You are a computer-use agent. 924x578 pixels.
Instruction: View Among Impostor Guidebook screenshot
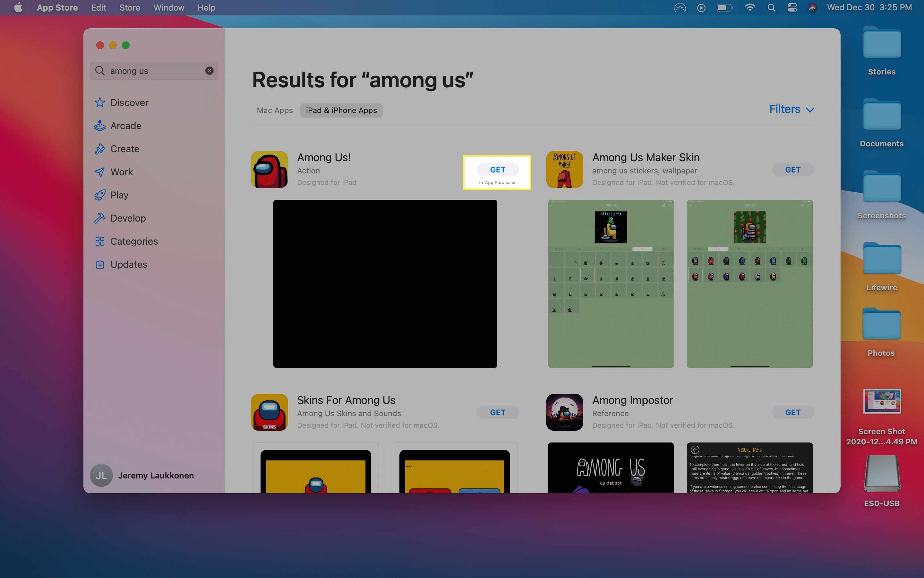coord(611,468)
